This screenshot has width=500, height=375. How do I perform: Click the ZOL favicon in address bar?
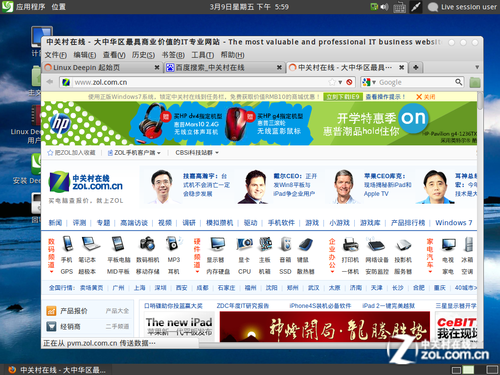pos(66,82)
